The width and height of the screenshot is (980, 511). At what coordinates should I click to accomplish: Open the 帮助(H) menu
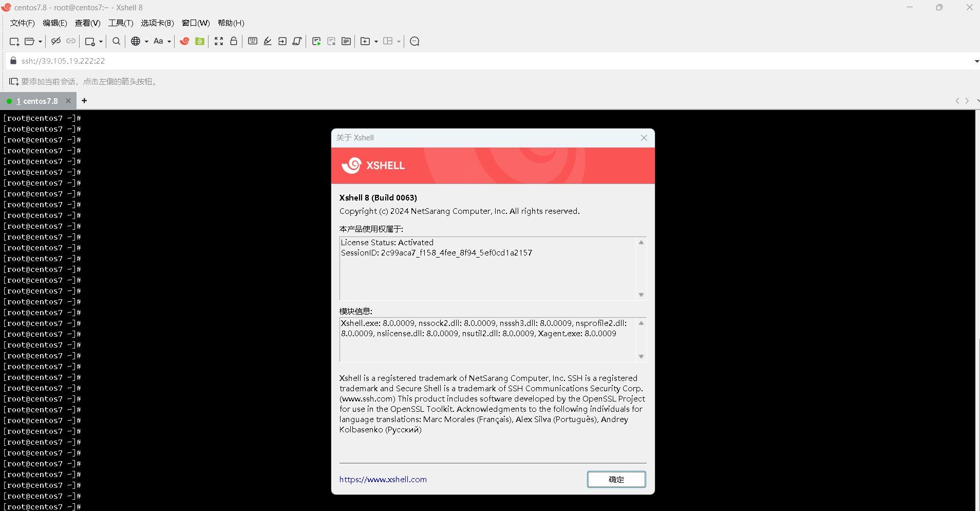231,23
